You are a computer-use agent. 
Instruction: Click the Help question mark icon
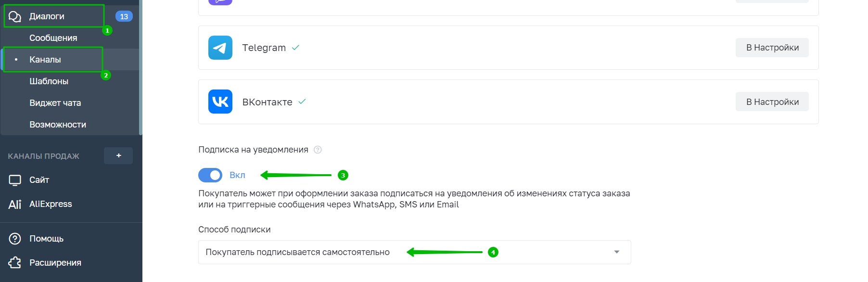pos(15,239)
